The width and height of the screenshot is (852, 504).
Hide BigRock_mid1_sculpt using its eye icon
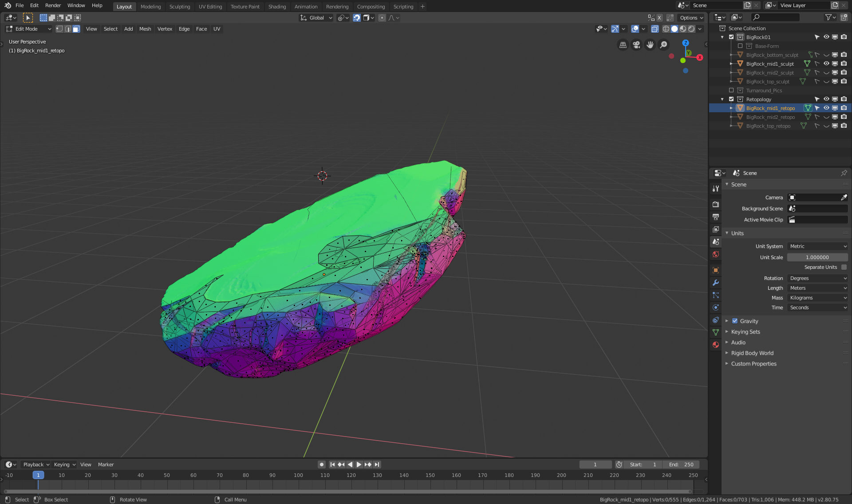pyautogui.click(x=826, y=63)
